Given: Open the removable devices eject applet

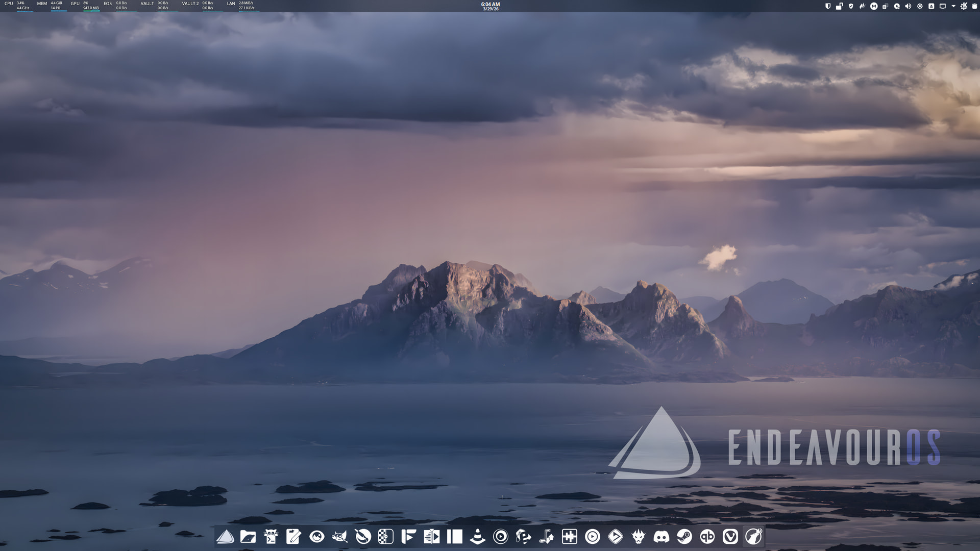Looking at the screenshot, I should pyautogui.click(x=931, y=6).
